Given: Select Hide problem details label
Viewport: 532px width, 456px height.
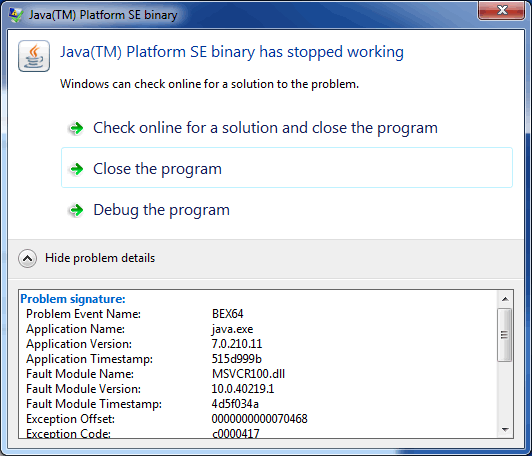Looking at the screenshot, I should click(100, 258).
